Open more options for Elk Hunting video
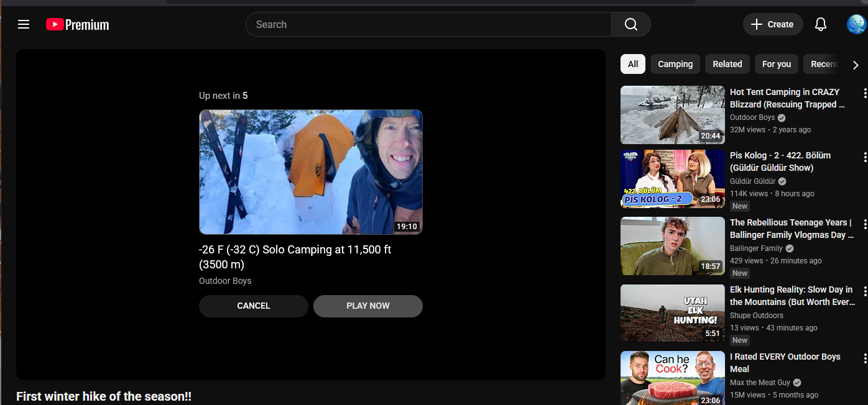 pos(864,291)
